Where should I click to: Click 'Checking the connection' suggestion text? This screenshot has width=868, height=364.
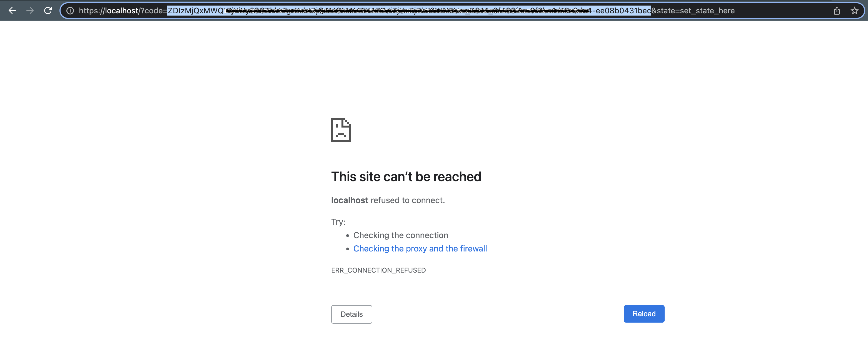tap(400, 235)
